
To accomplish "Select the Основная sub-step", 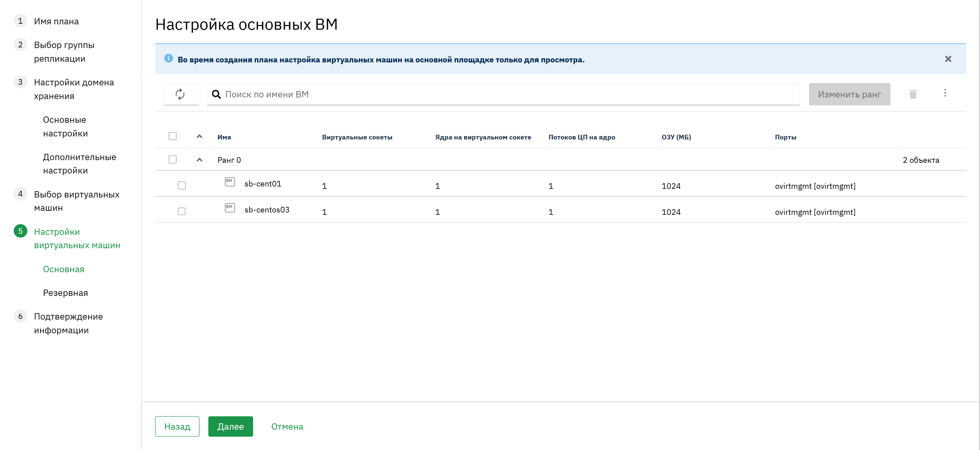I will pos(63,269).
